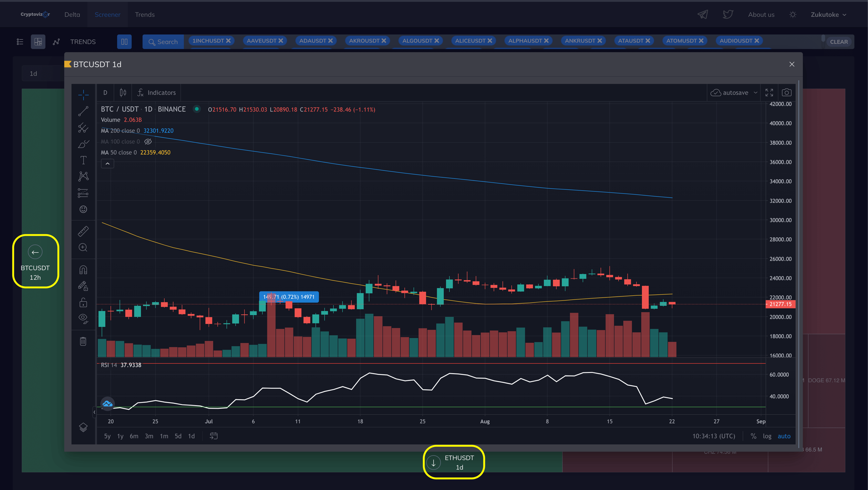Open the Delta tab
This screenshot has height=490, width=868.
72,14
